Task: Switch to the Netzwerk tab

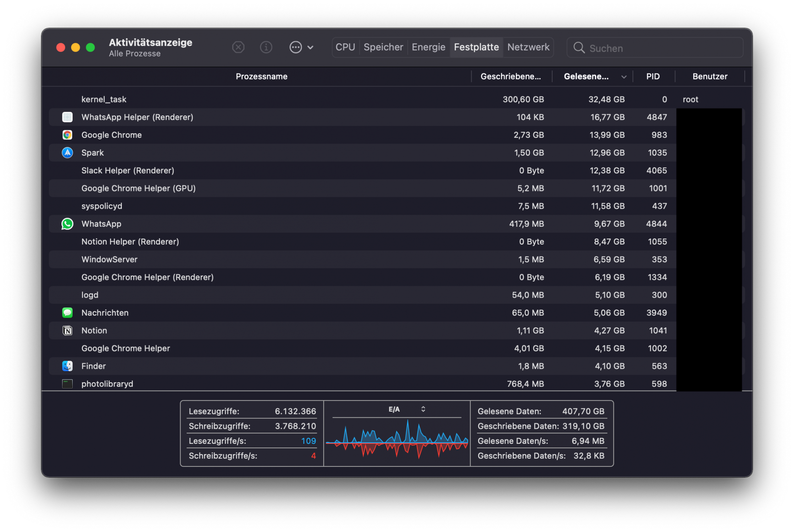Action: pos(528,47)
